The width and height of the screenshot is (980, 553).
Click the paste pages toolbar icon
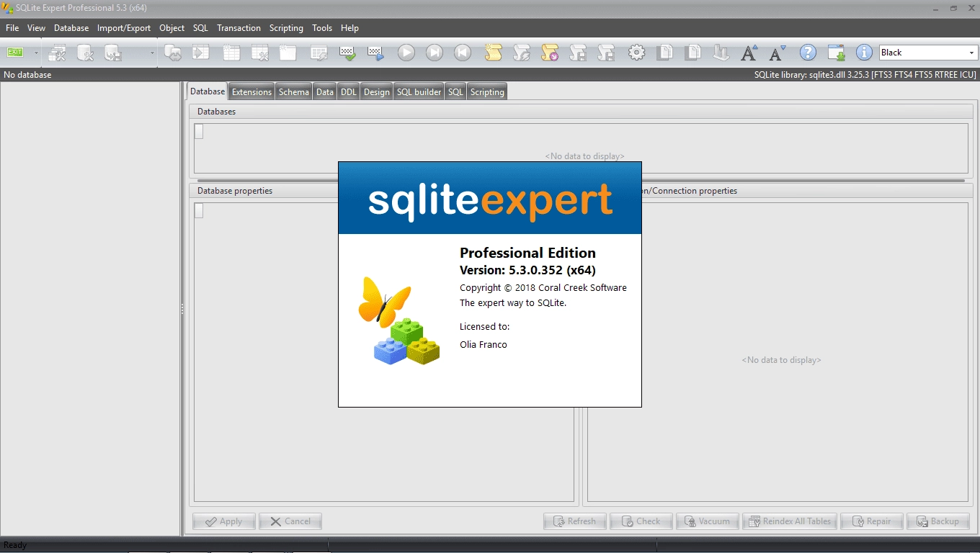pyautogui.click(x=693, y=53)
